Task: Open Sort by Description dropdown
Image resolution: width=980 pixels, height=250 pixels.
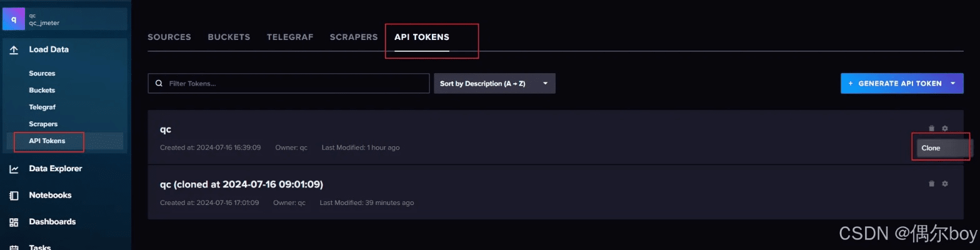Action: tap(494, 83)
